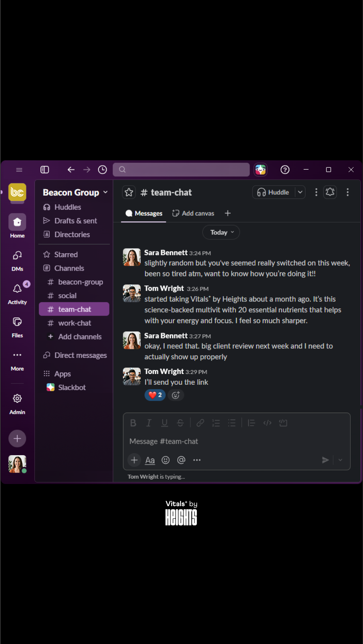
Task: Toggle italic formatting
Action: [x=149, y=423]
